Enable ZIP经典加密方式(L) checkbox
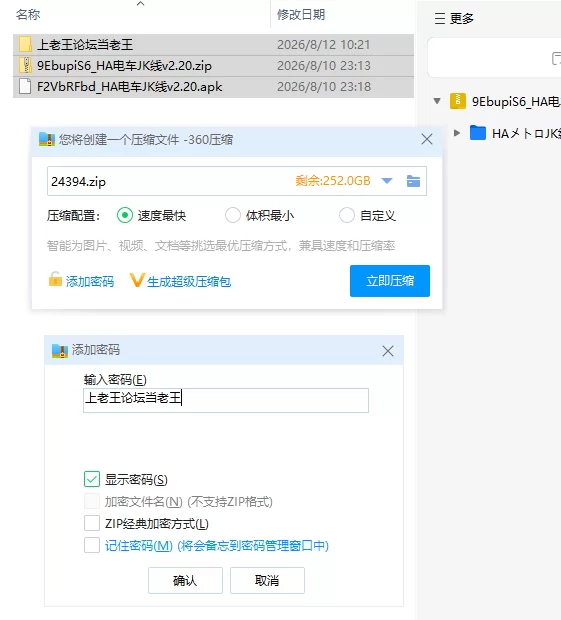The image size is (561, 620). tap(92, 523)
